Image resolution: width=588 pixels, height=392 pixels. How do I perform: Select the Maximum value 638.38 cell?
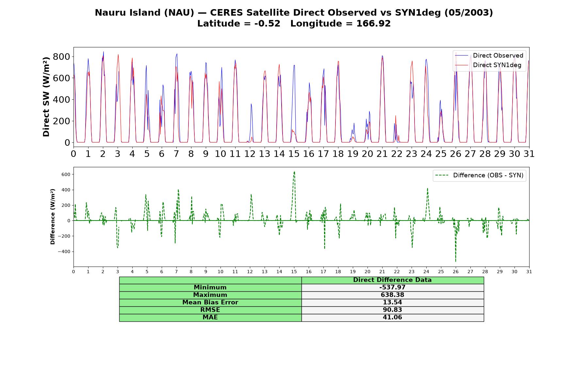tap(392, 295)
